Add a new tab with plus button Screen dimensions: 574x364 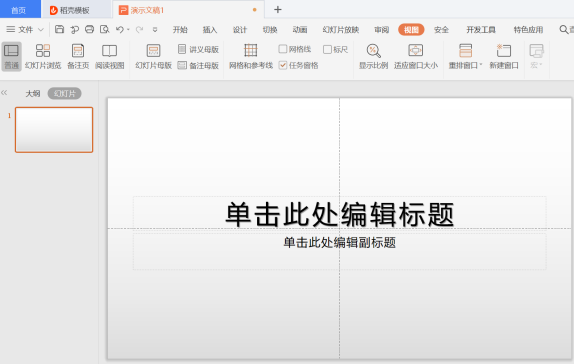click(278, 10)
